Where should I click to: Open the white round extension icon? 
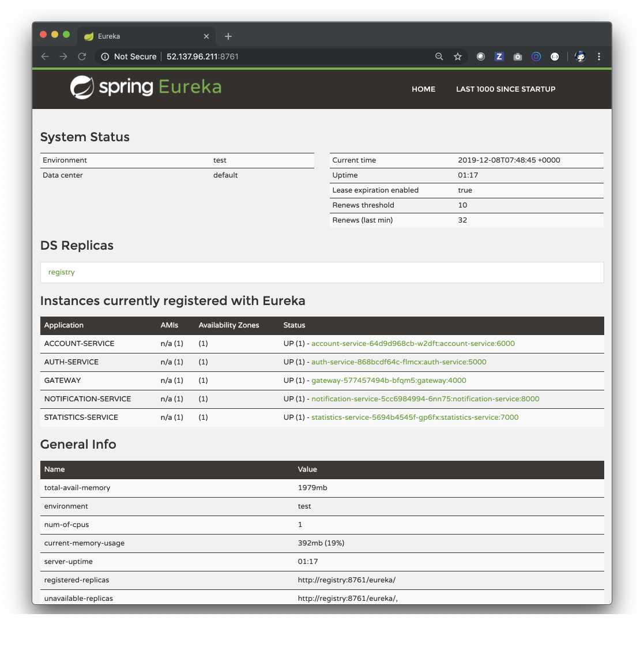pos(555,57)
